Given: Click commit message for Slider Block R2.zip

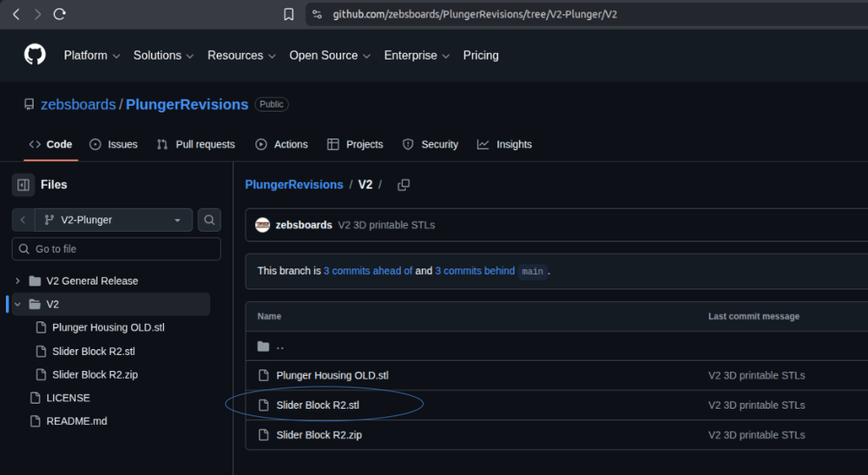Looking at the screenshot, I should point(756,435).
